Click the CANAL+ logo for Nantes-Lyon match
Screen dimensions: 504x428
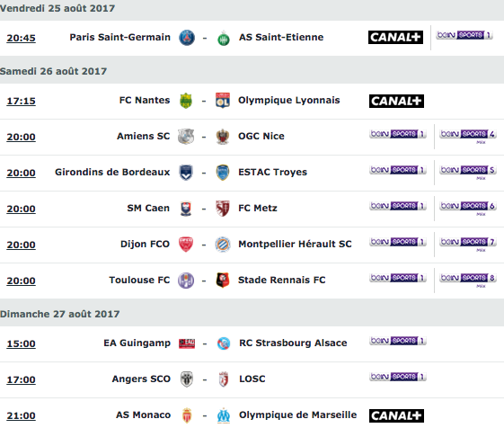point(396,101)
